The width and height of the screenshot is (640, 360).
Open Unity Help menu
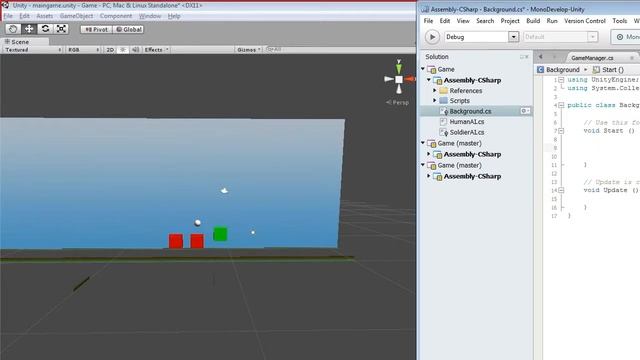tap(174, 16)
